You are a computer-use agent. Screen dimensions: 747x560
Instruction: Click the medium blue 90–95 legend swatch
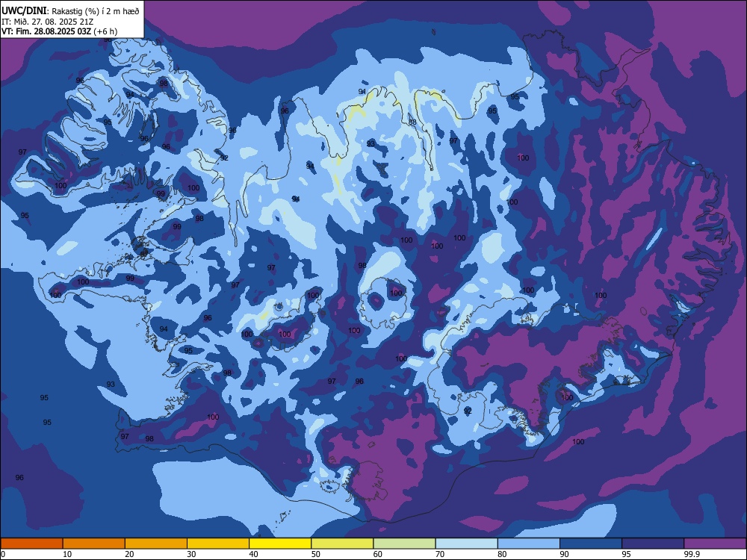click(591, 544)
